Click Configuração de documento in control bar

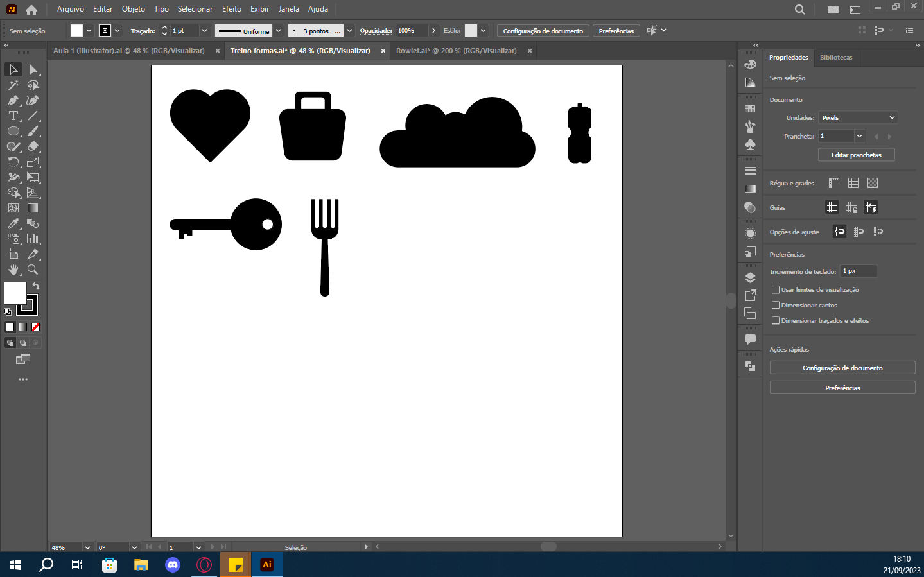click(x=543, y=31)
